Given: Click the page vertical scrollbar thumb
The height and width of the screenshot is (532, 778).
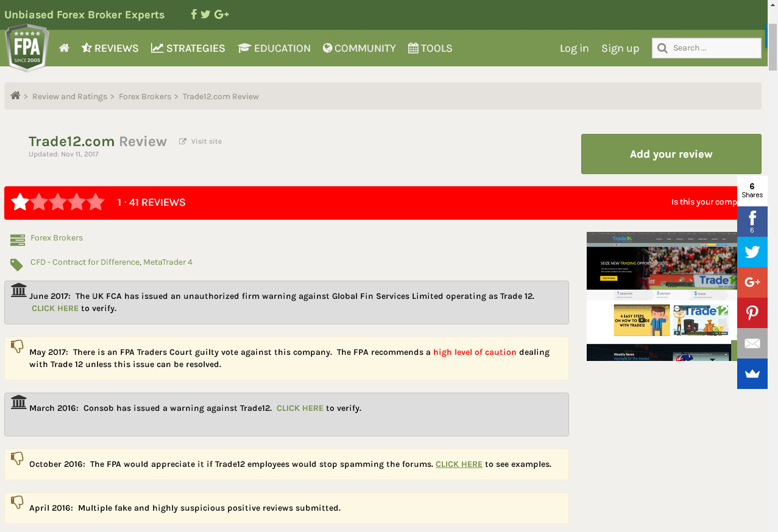Looking at the screenshot, I should (773, 47).
